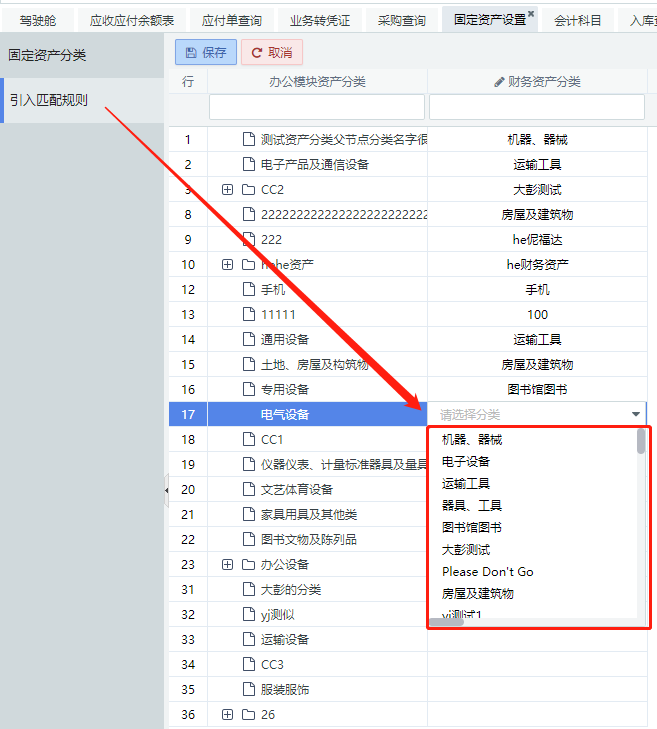The height and width of the screenshot is (729, 657).
Task: Close the 固定资产设置 tab
Action: coord(531,14)
